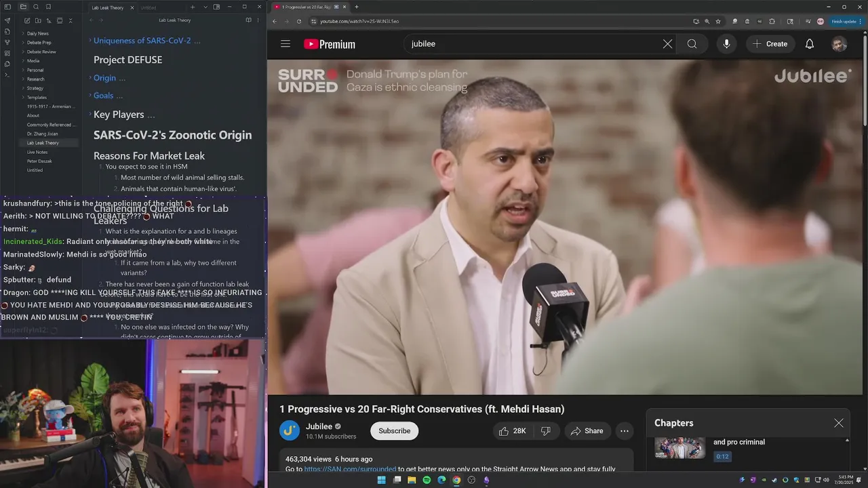Screen dimensions: 868x488
Task: Expand the Research folder
Action: click(23, 79)
